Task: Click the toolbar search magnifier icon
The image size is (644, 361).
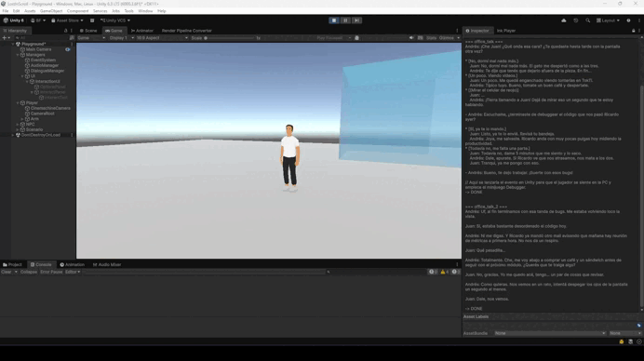Action: (588, 20)
